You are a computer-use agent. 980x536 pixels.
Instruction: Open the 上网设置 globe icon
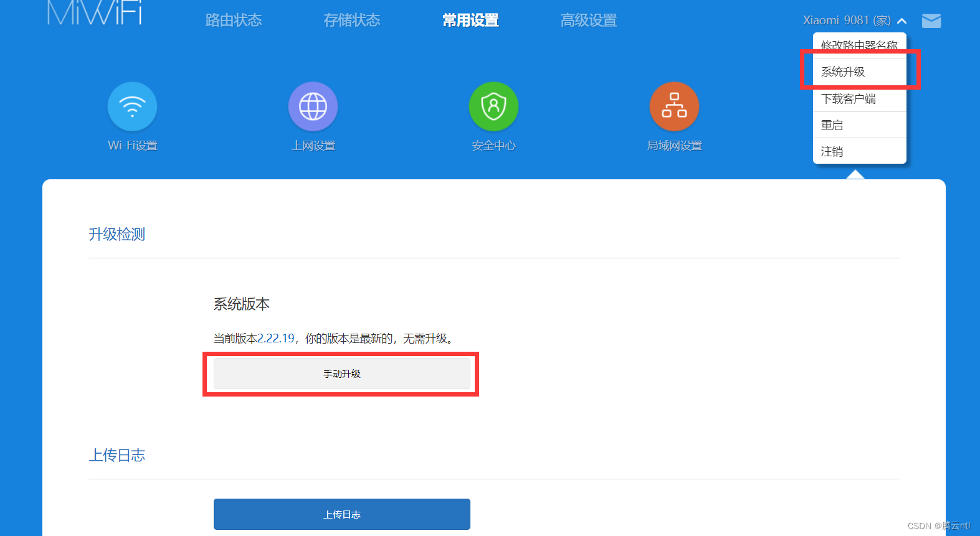[313, 106]
